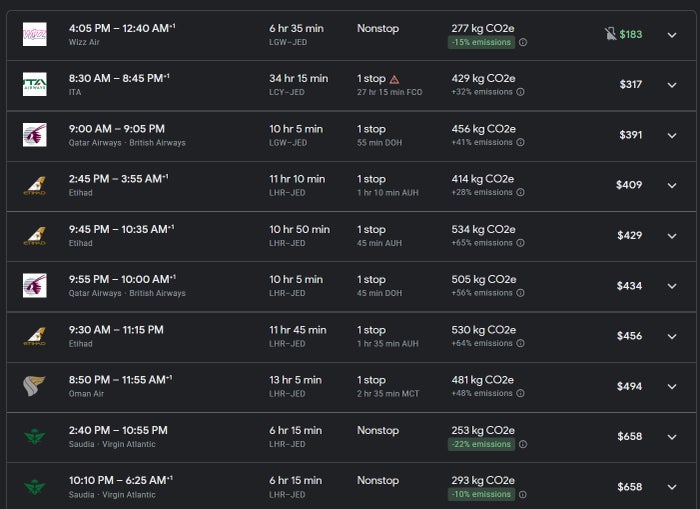
Task: Click Etihad logo on 2:45 PM flight
Action: pyautogui.click(x=35, y=185)
